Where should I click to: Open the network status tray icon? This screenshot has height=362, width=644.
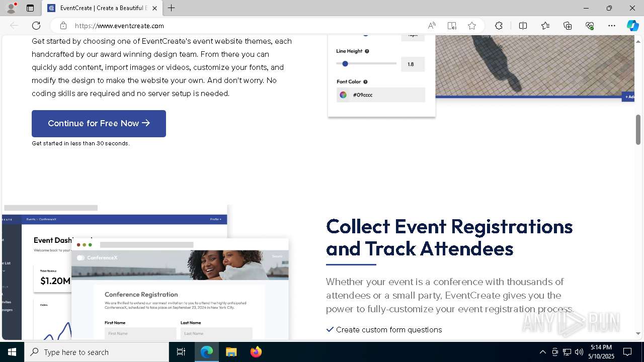pos(567,352)
